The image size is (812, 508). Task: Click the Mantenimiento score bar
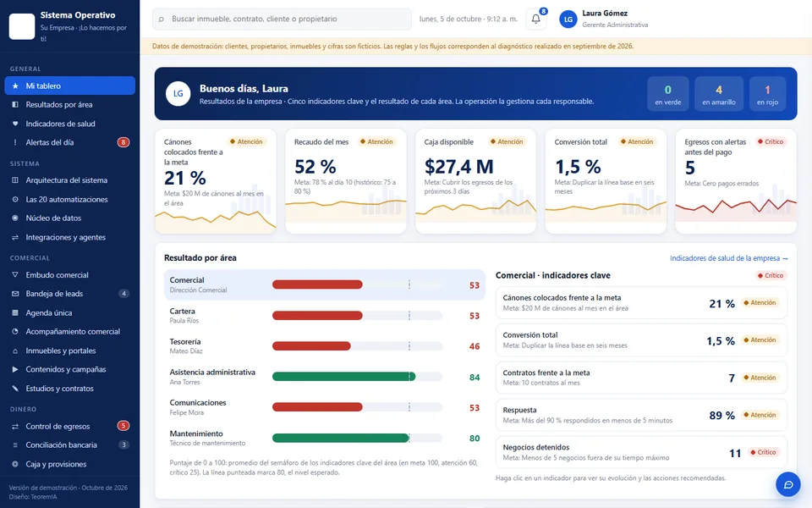[x=357, y=438]
